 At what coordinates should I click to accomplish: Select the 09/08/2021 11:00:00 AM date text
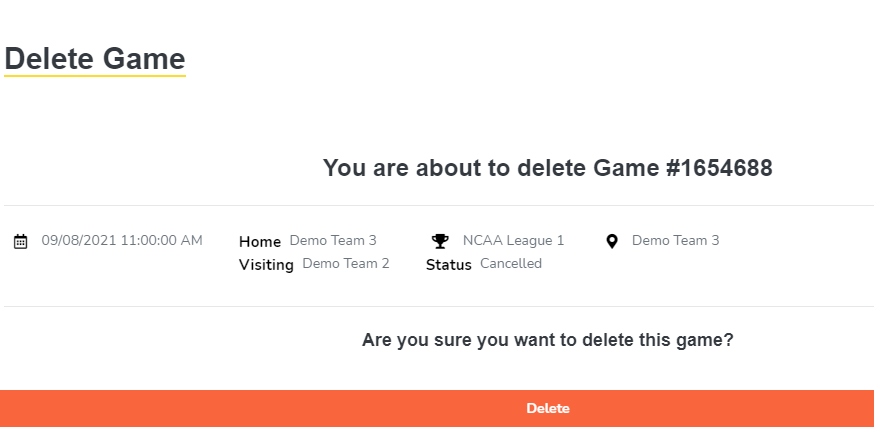tap(122, 240)
